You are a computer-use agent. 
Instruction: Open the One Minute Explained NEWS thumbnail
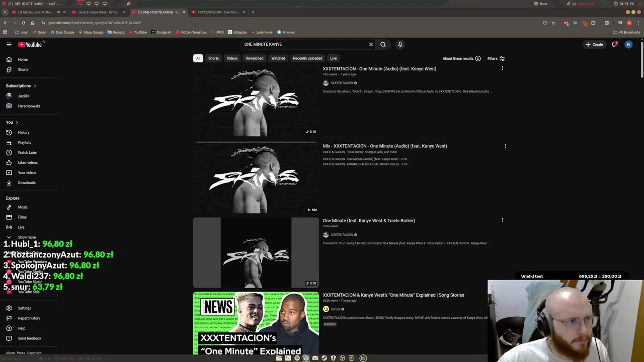(x=256, y=323)
